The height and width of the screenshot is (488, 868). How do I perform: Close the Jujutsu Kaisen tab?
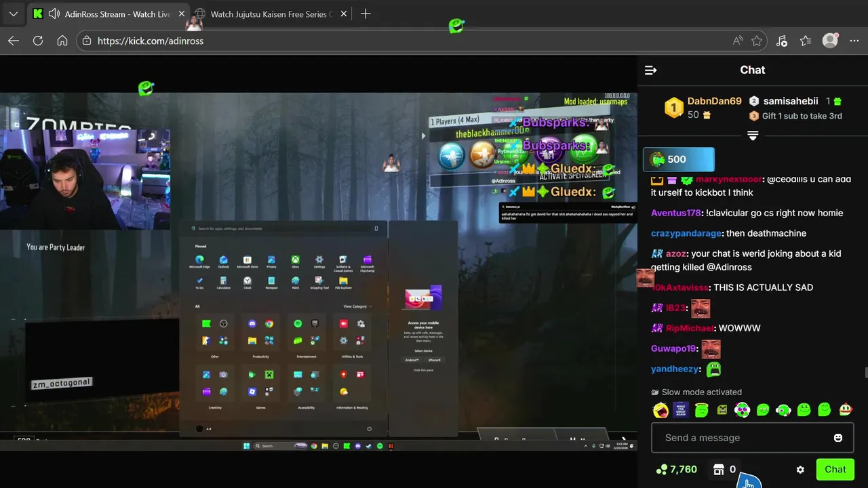[344, 14]
